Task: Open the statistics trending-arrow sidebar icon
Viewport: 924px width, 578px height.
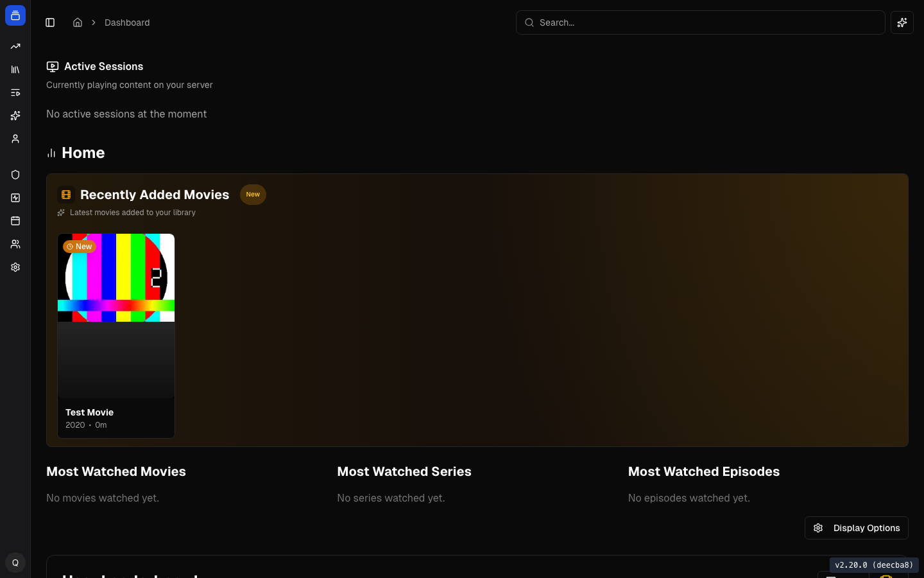Action: tap(15, 46)
